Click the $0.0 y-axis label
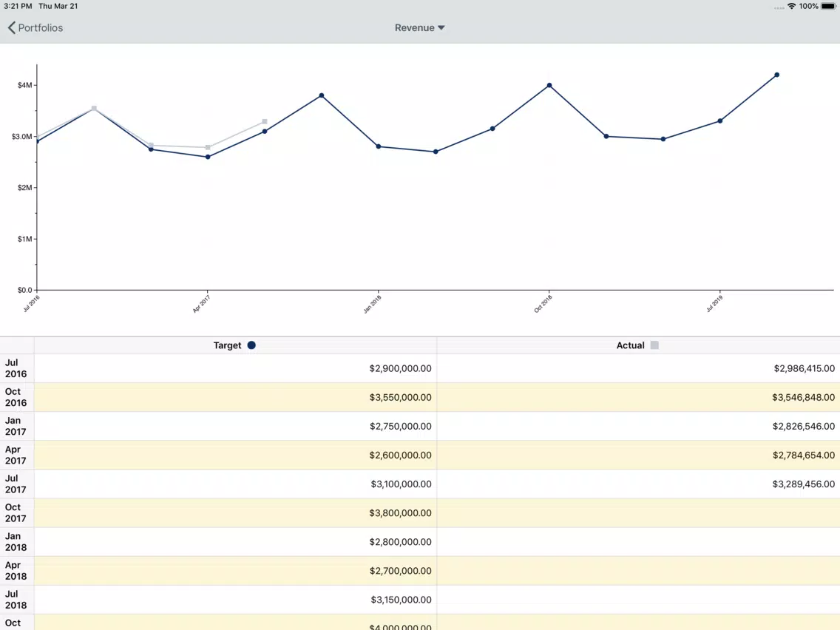 click(x=24, y=290)
